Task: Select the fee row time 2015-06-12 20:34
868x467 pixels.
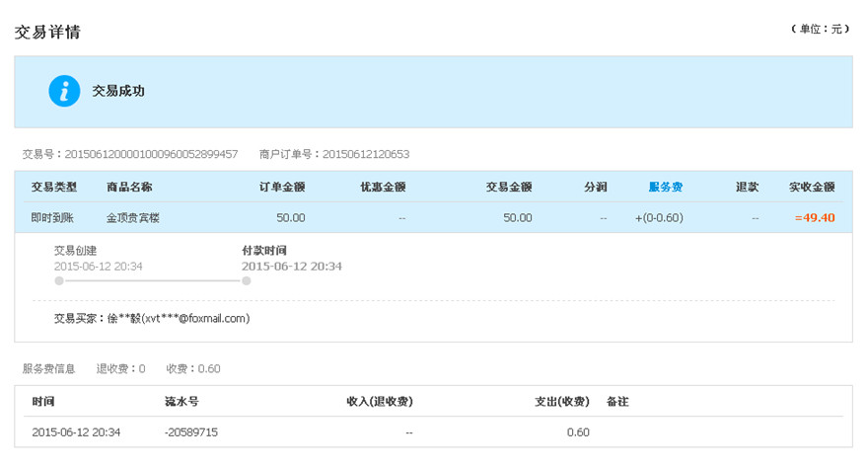Action: click(76, 432)
